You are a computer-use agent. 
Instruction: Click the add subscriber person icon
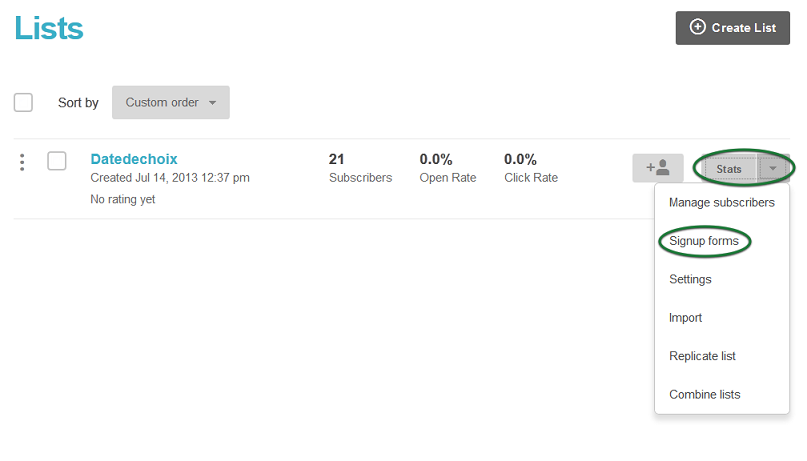658,168
